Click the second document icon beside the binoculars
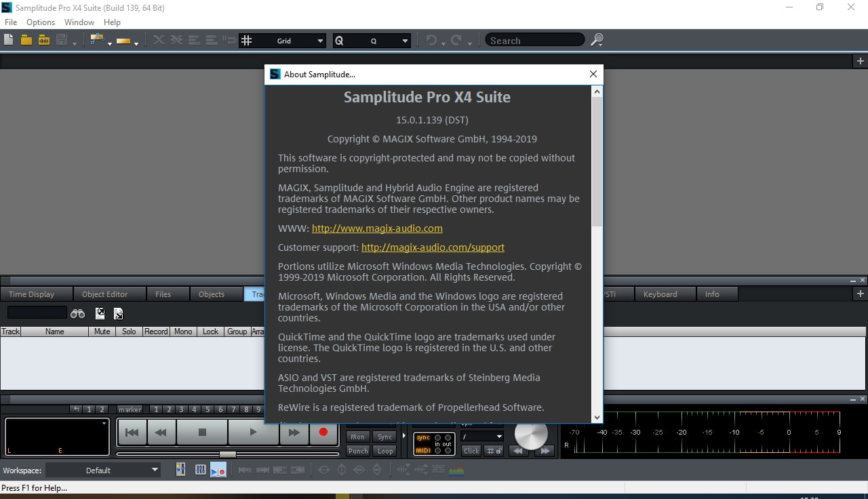868x499 pixels. [118, 313]
